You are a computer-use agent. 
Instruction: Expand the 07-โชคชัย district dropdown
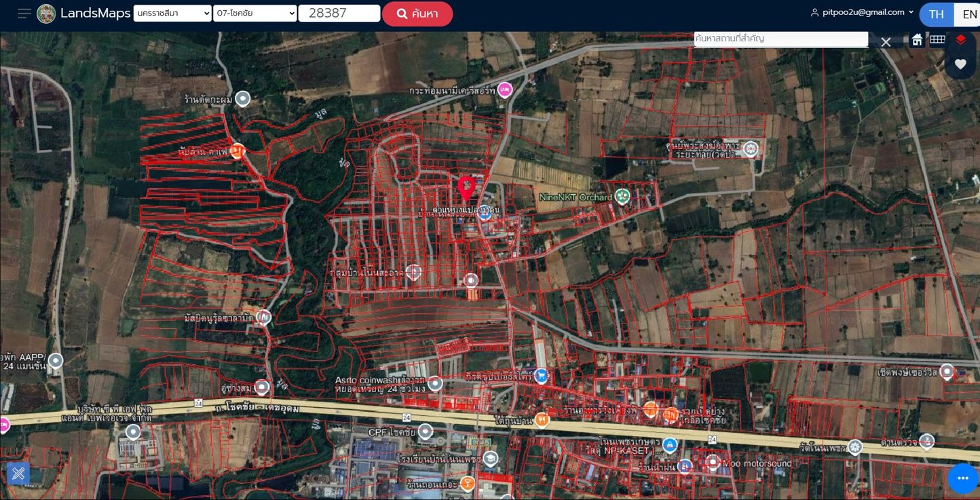[255, 14]
